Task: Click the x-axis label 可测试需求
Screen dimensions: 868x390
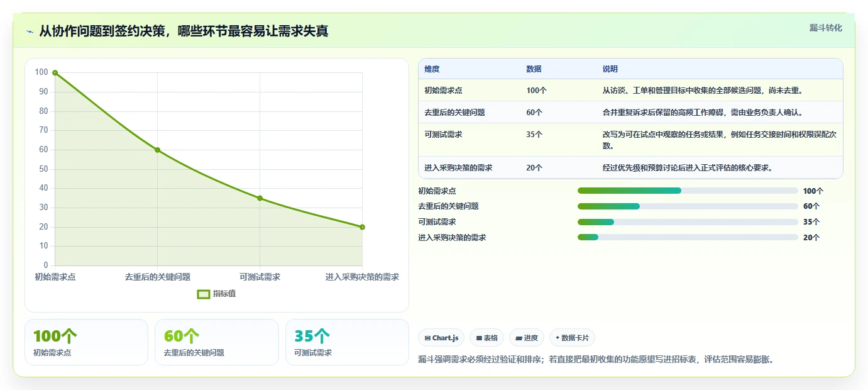Action: click(x=260, y=277)
